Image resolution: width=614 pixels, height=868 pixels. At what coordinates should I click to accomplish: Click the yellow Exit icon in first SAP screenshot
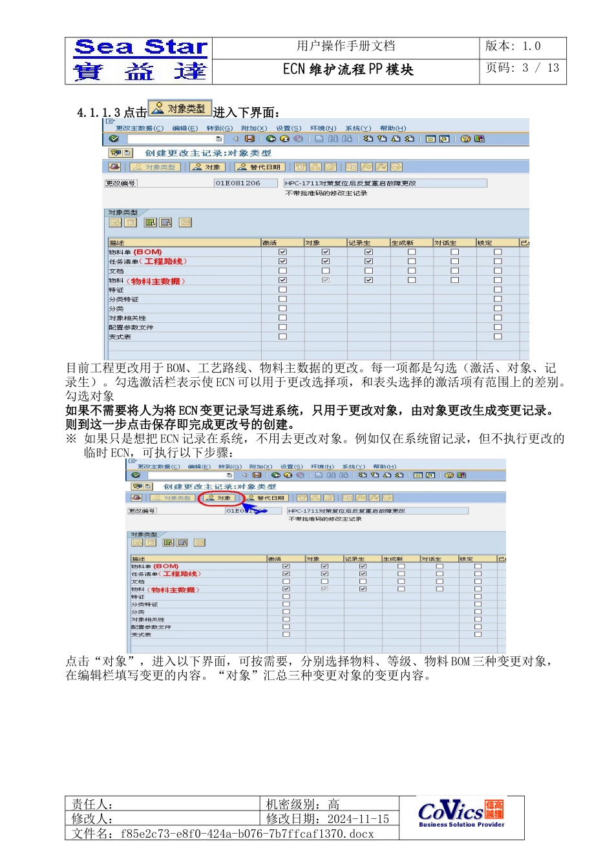coord(284,139)
